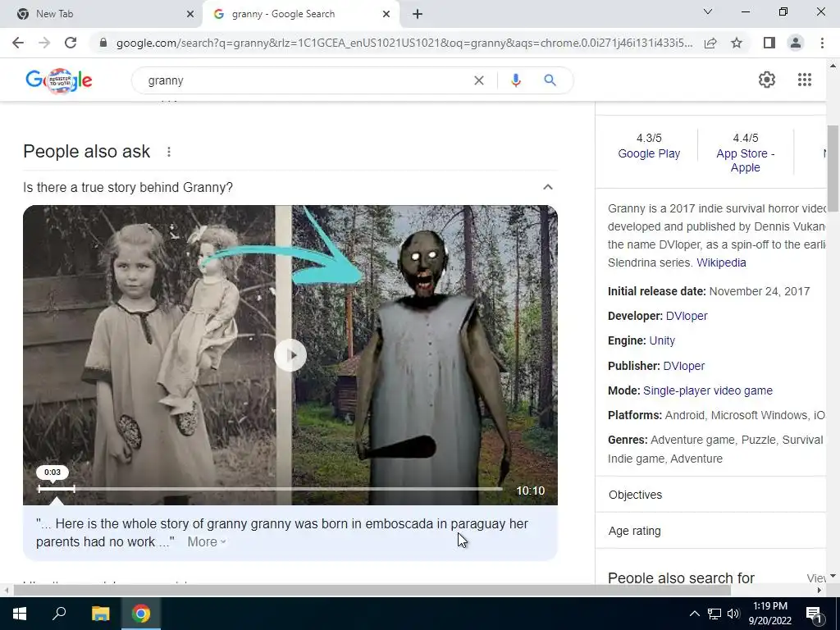Click the Publisher DVloper link

pyautogui.click(x=683, y=366)
